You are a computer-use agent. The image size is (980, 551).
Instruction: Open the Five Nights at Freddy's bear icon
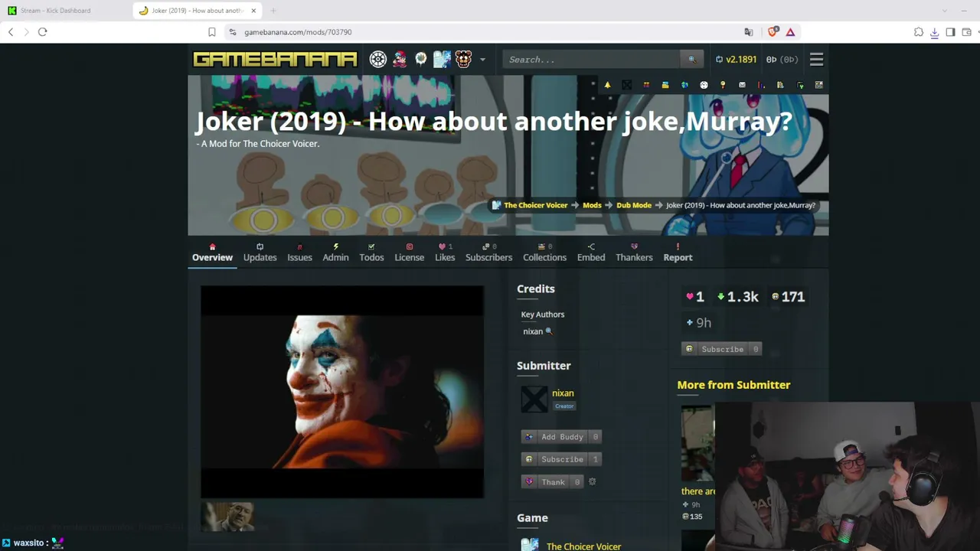click(463, 59)
